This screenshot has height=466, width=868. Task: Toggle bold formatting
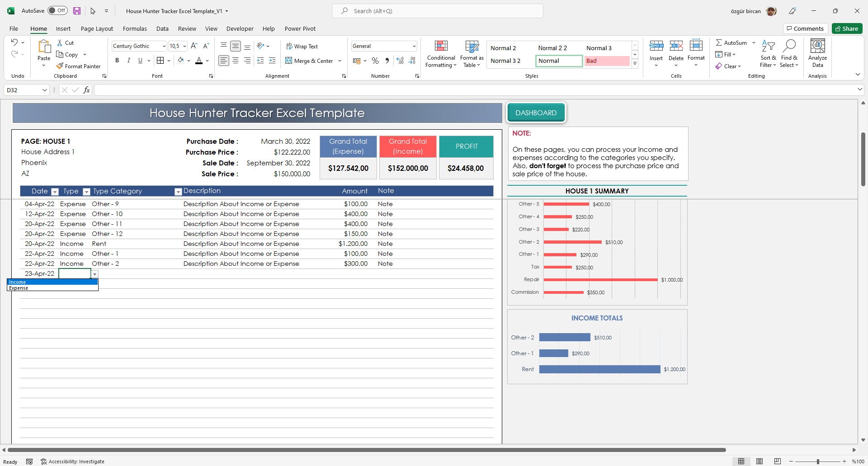117,60
